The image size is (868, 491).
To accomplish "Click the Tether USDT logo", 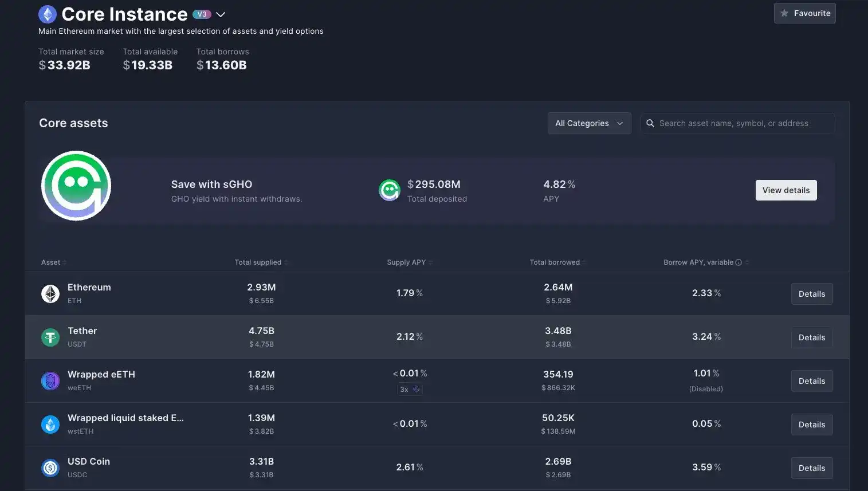I will coord(50,336).
